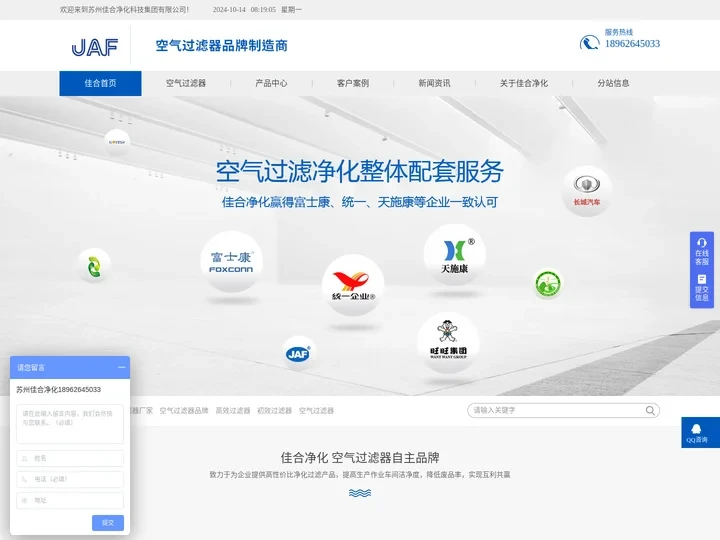
Task: Click the date text 2024-10-14
Action: 229,10
